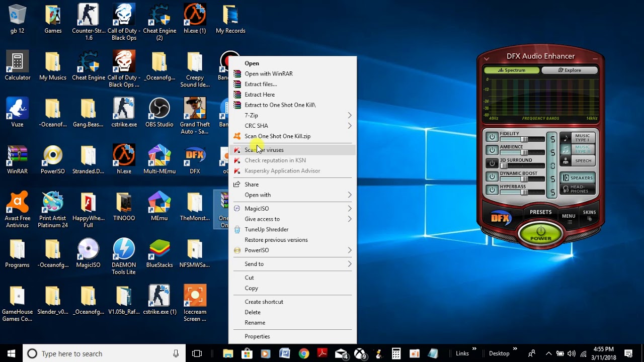The width and height of the screenshot is (644, 362).
Task: Expand the Open with submenu
Action: 292,195
